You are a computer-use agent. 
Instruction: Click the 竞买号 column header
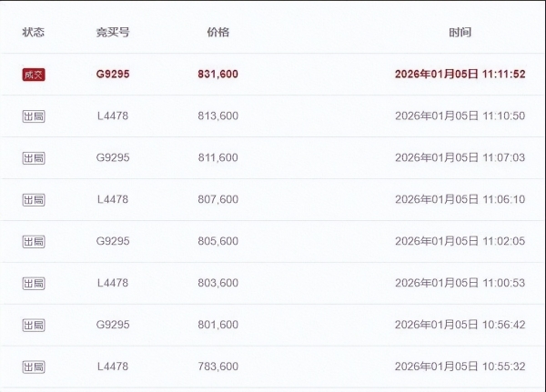point(113,33)
